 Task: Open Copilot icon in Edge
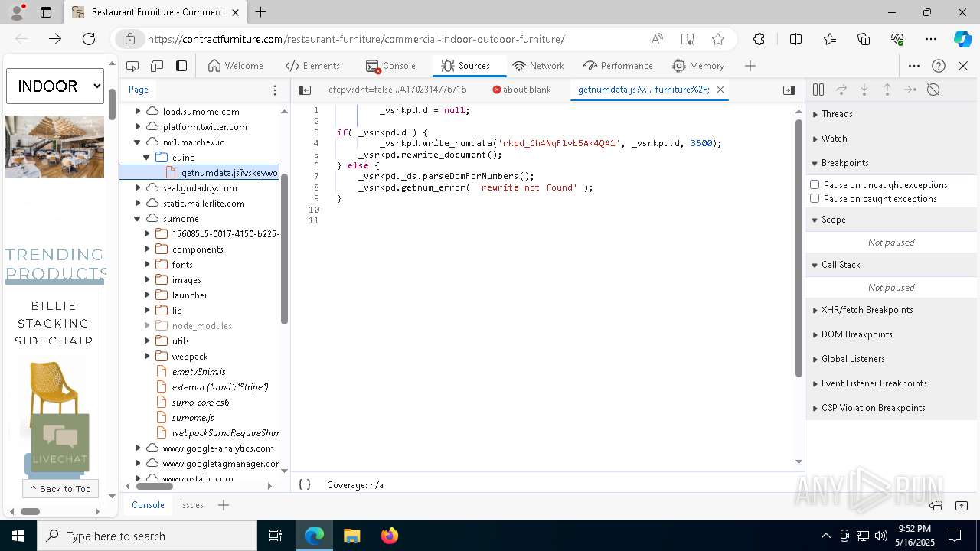962,39
